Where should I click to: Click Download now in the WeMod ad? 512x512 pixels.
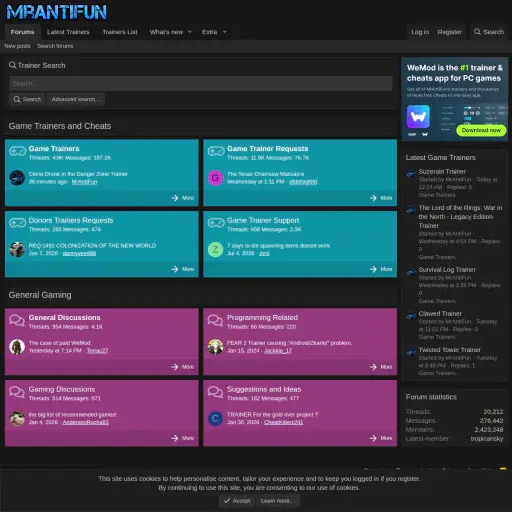481,130
